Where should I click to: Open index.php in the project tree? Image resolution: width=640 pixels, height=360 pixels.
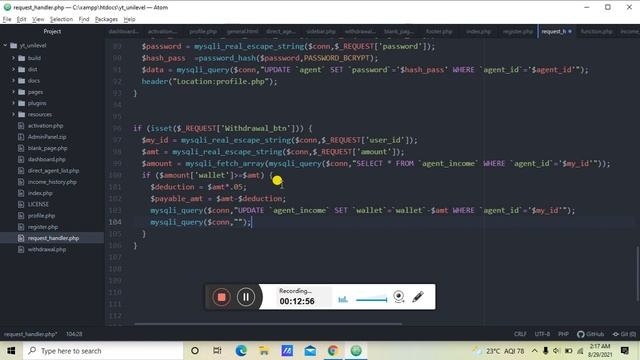pyautogui.click(x=40, y=193)
